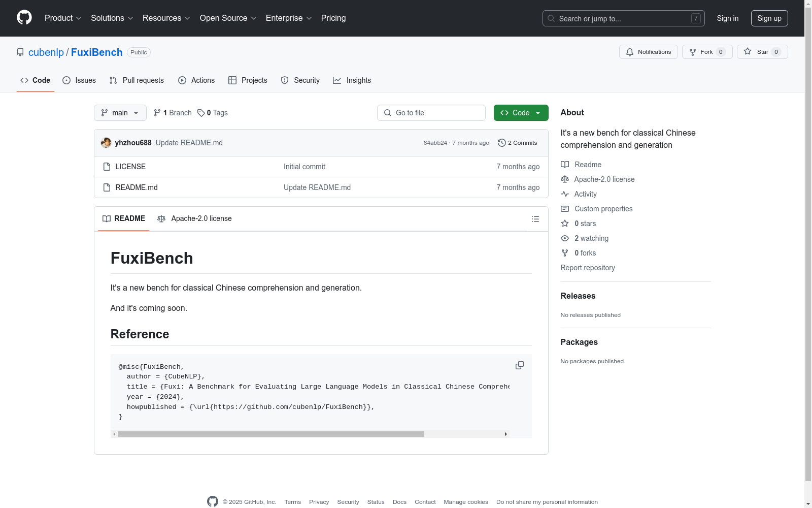The image size is (812, 508).
Task: Click the book icon beside Readme
Action: tap(565, 165)
